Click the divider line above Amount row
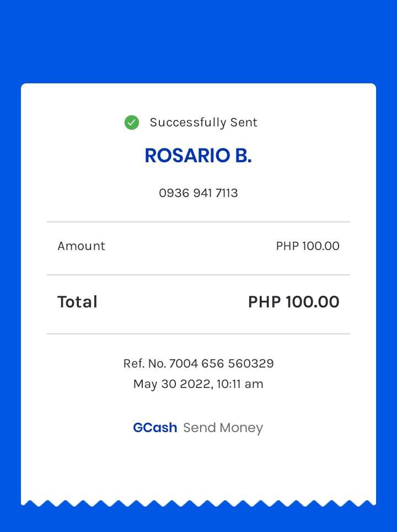The width and height of the screenshot is (397, 532). click(x=198, y=222)
